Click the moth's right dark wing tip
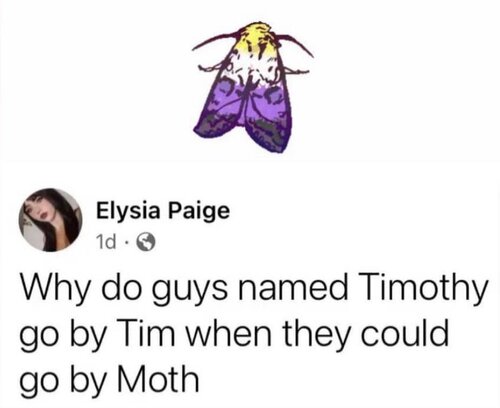This screenshot has width=500, height=408. point(271,135)
